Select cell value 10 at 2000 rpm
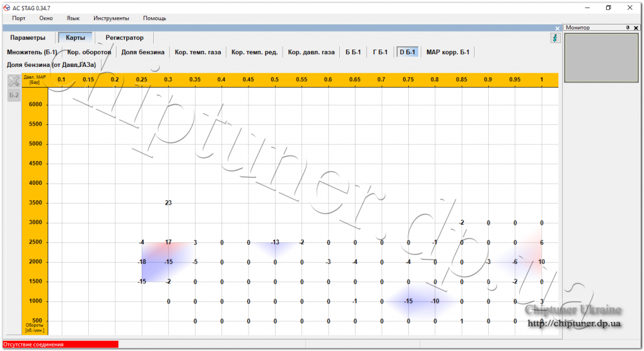Image resolution: width=644 pixels, height=351 pixels. click(x=542, y=262)
